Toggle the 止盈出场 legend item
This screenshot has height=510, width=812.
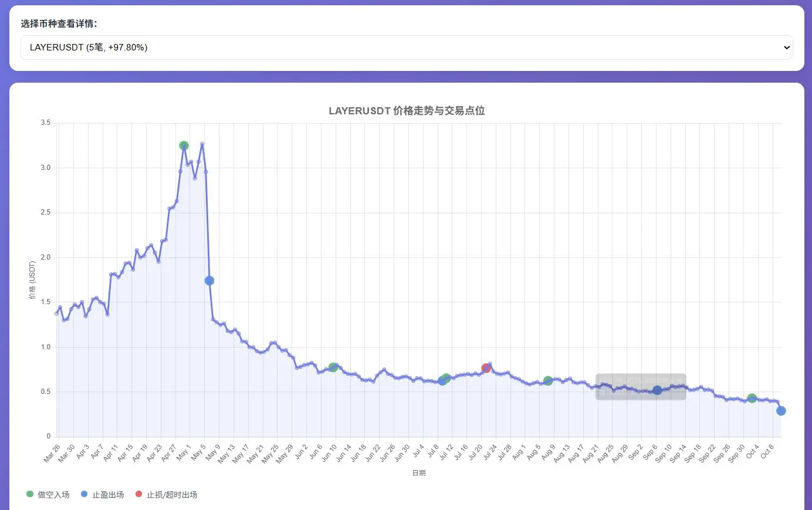(x=102, y=495)
